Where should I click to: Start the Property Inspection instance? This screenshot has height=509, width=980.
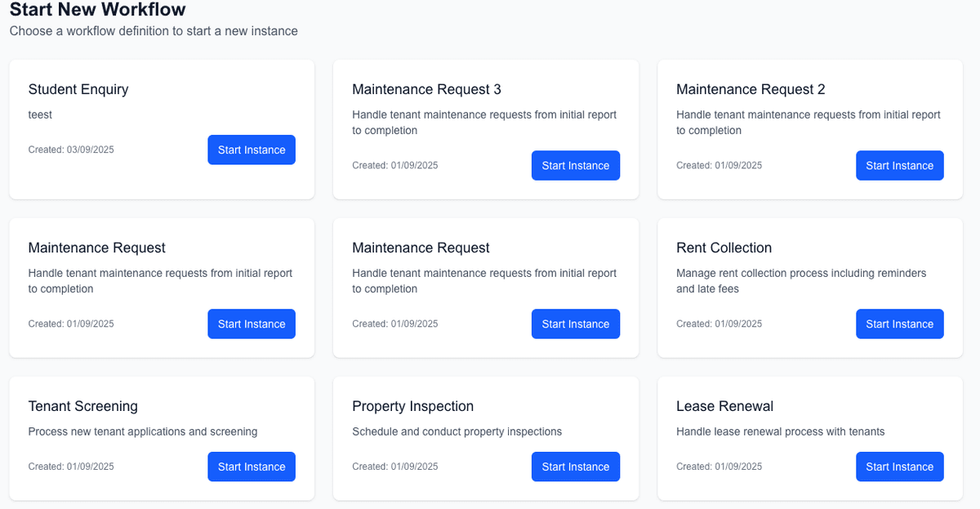coord(575,467)
